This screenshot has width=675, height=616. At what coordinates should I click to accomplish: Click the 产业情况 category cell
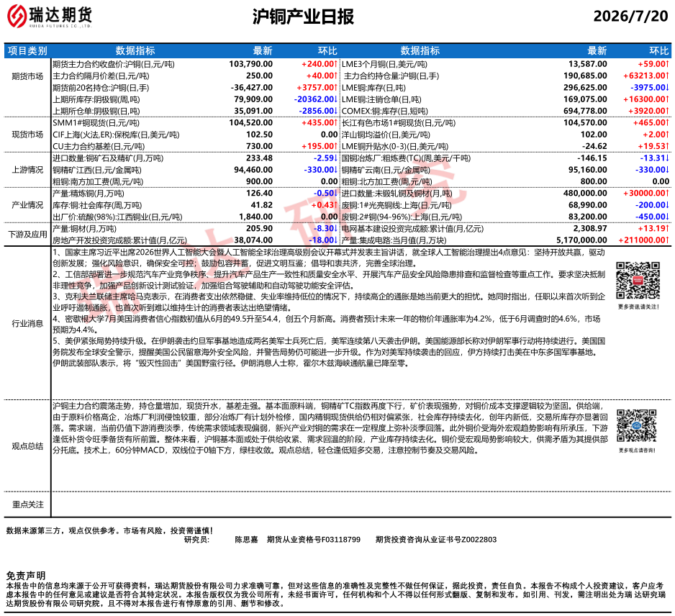point(27,205)
